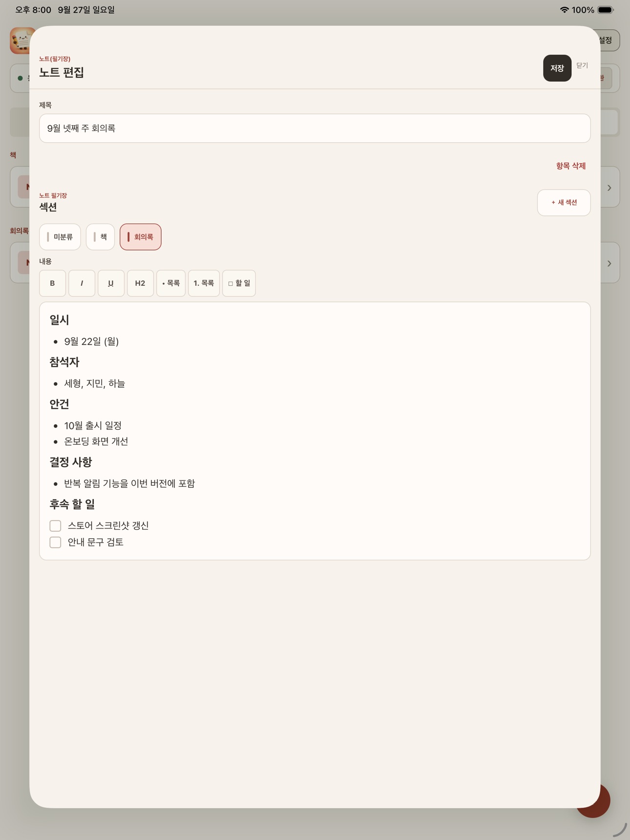Click the 10월 출시 일정 bullet
Screen dimensions: 630x840
[x=93, y=425]
